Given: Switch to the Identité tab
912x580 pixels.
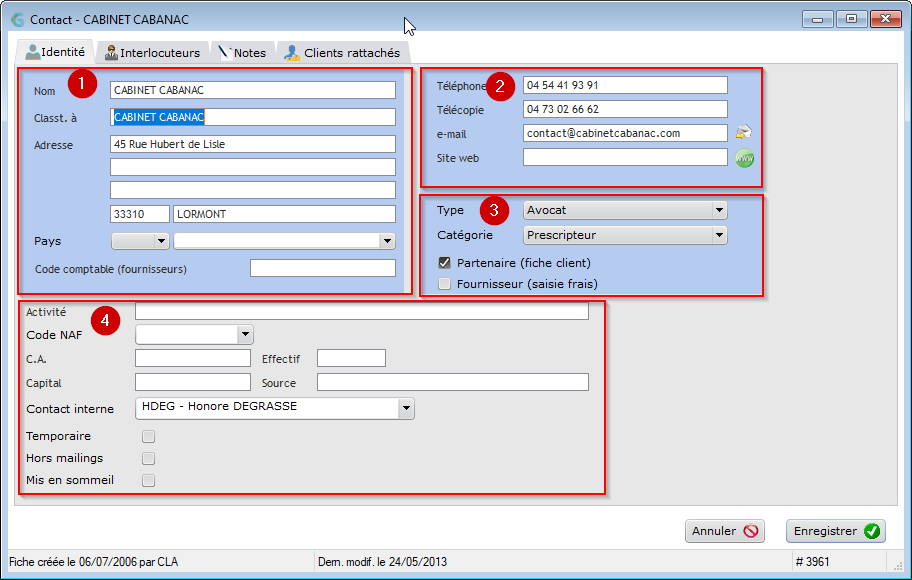Looking at the screenshot, I should click(56, 52).
